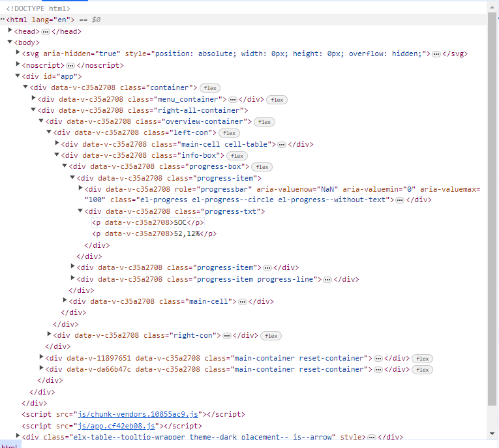Click ellipsis icon inside head element
499x448 pixels.
pyautogui.click(x=46, y=32)
